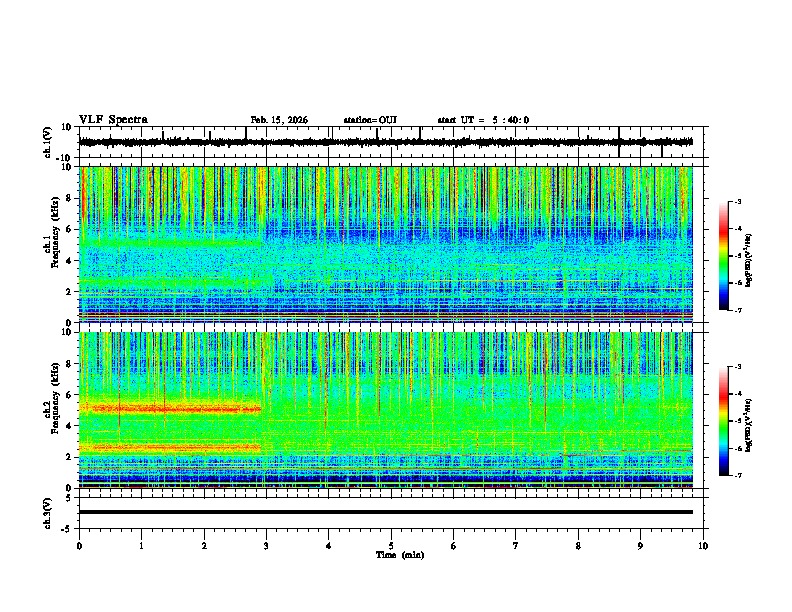Click the "VLF Spectra" title text
The width and height of the screenshot is (792, 612).
click(113, 120)
